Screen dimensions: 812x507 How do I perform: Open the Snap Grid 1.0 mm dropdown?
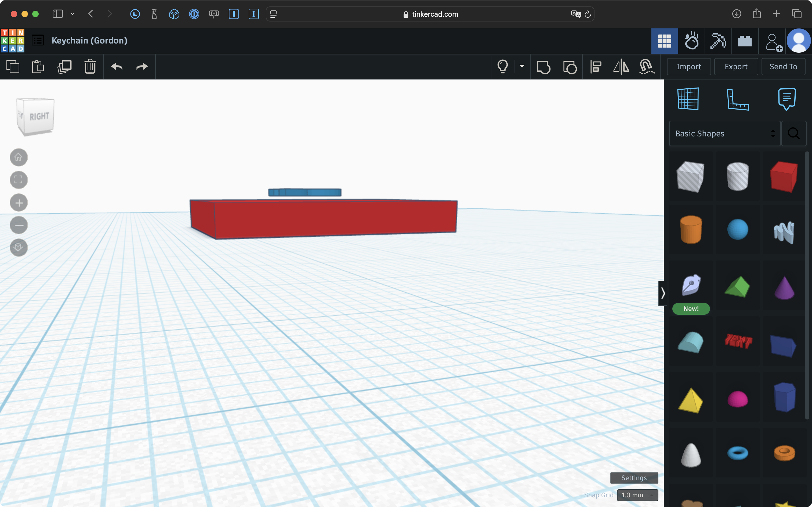pos(637,495)
